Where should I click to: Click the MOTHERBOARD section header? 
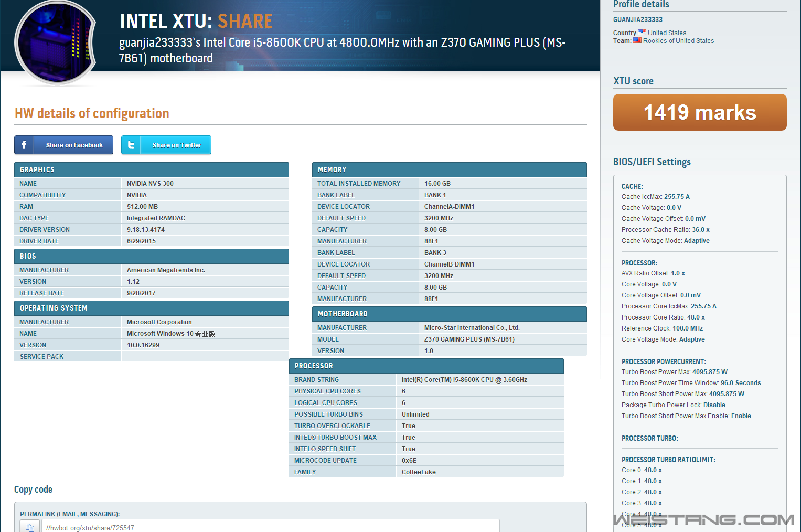tap(450, 314)
